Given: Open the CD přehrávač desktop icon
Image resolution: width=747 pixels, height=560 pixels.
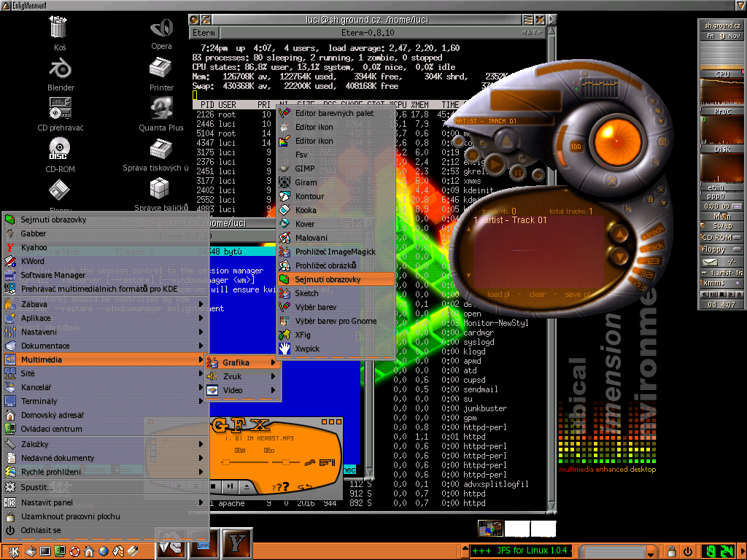Looking at the screenshot, I should (x=60, y=108).
